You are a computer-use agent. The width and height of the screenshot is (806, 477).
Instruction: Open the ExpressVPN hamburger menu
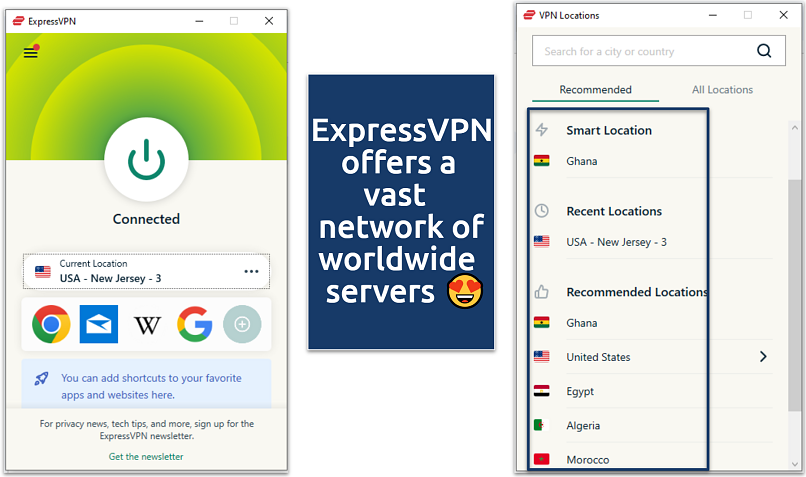click(x=31, y=53)
